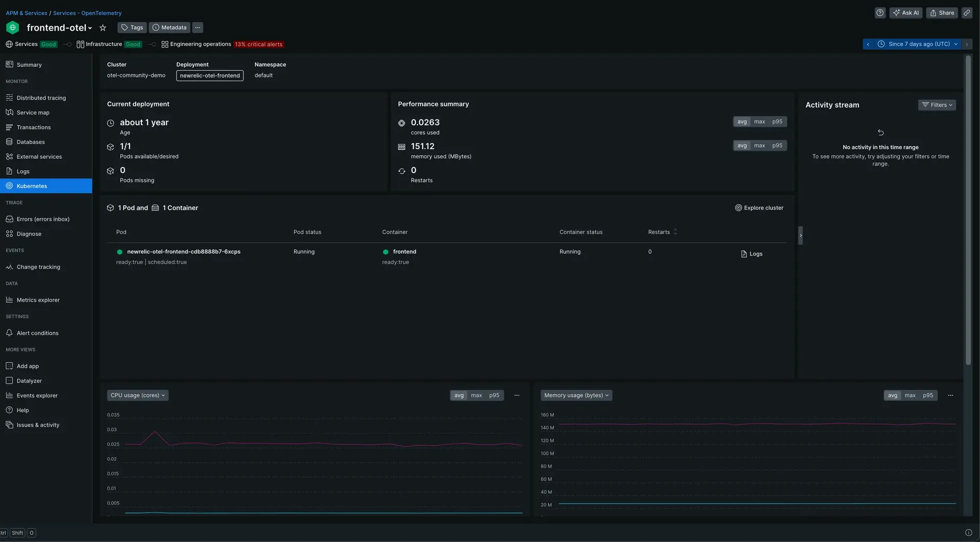
Task: Click the frontend-otel green entity icon
Action: 13,28
